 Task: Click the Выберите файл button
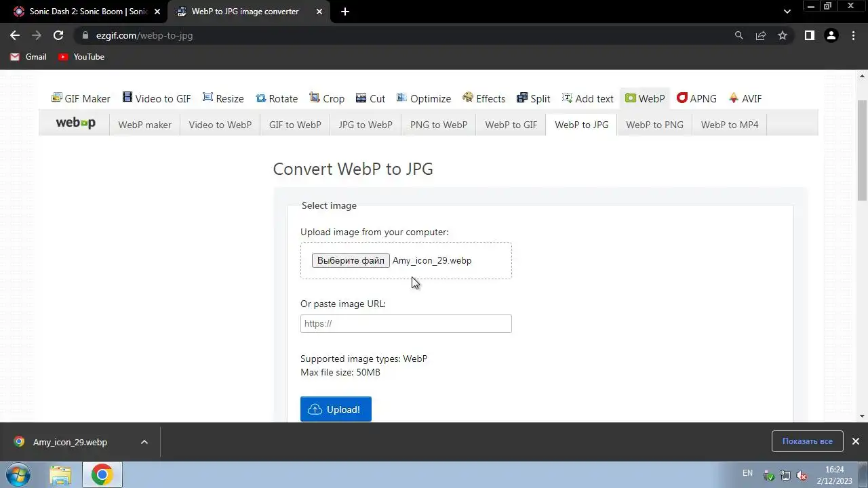[351, 260]
